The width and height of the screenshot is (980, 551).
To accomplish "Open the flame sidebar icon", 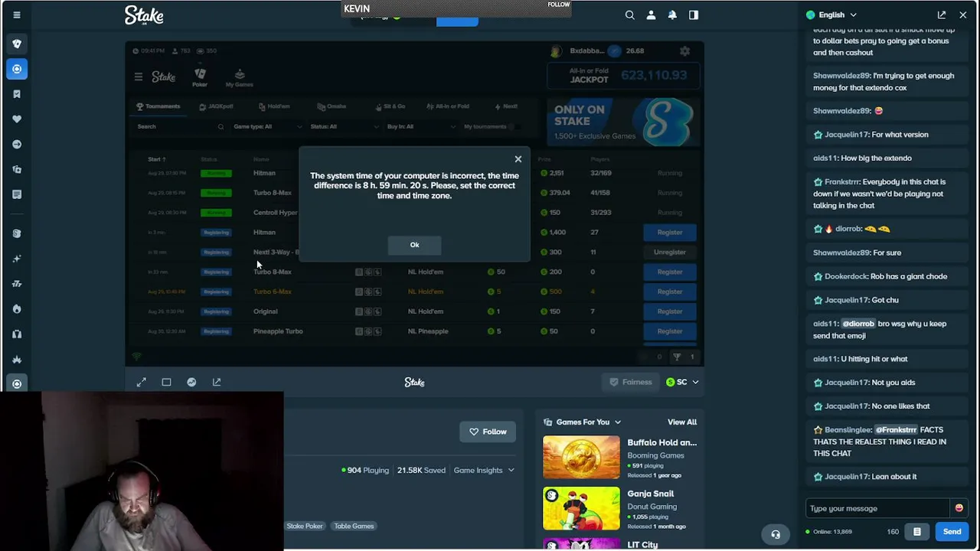I will pos(17,309).
